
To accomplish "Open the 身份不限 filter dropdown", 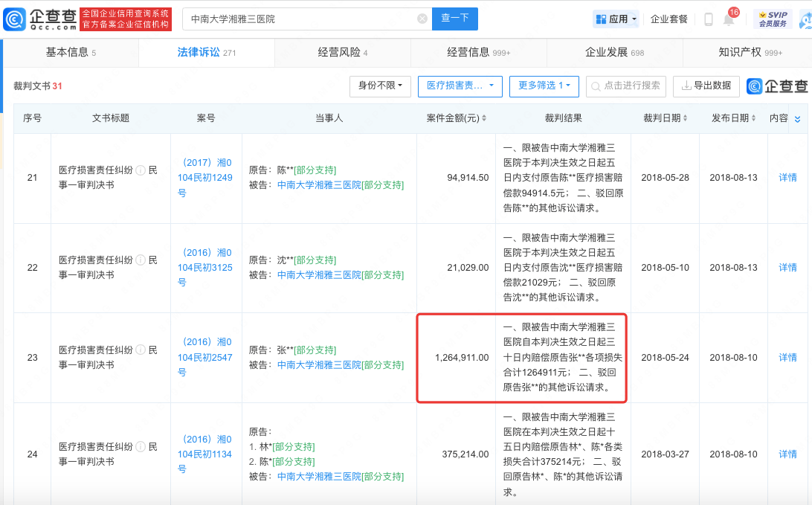I will (380, 86).
